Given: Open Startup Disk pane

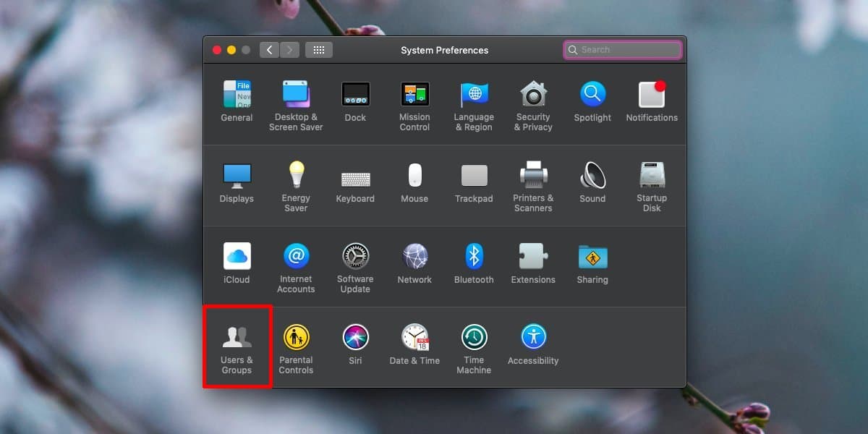Looking at the screenshot, I should click(x=652, y=187).
